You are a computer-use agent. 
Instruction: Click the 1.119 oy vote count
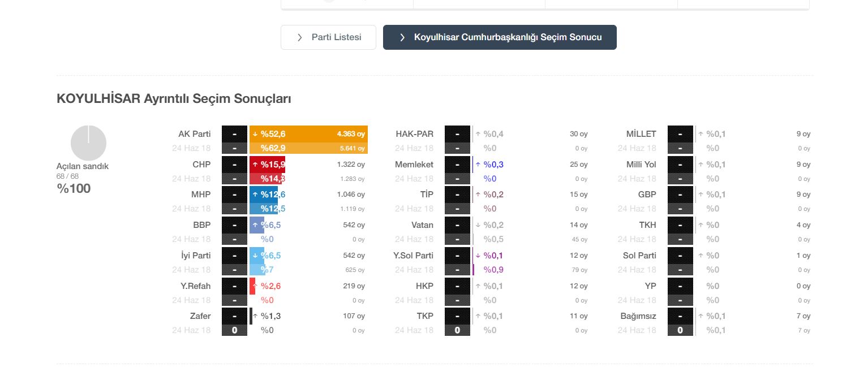coord(353,209)
